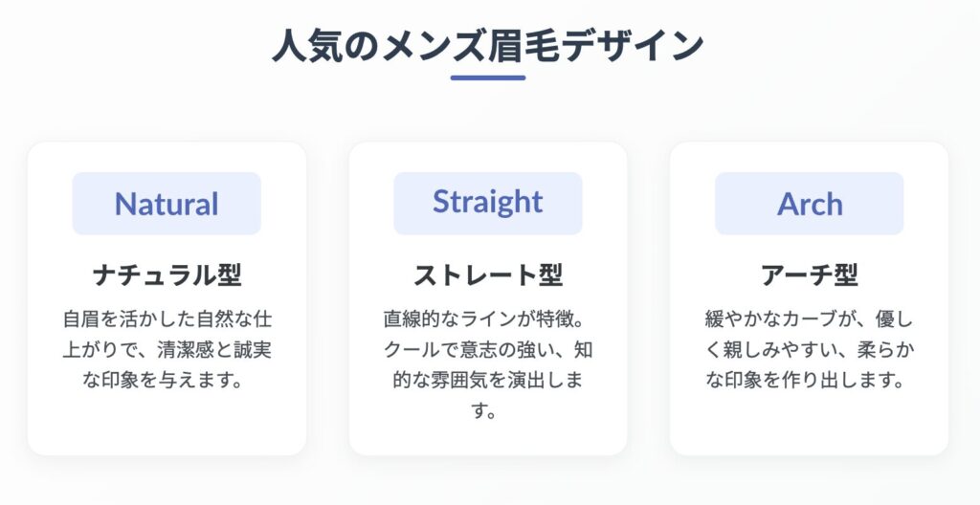Select the Arch badge

click(810, 204)
